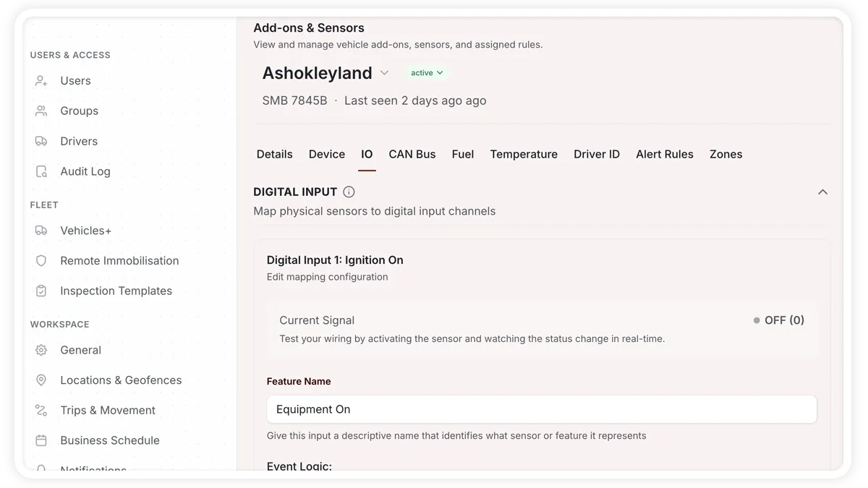
Task: Open Inspection Templates
Action: [116, 291]
